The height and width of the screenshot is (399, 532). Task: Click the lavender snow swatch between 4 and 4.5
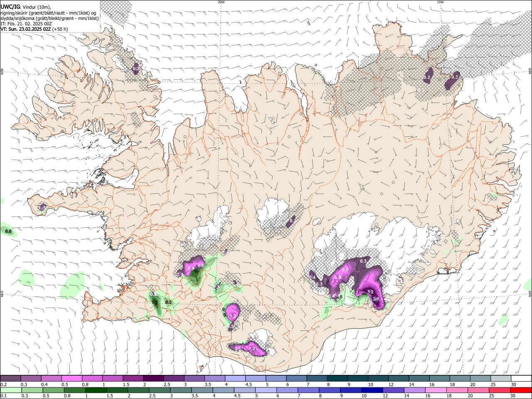[x=235, y=378]
